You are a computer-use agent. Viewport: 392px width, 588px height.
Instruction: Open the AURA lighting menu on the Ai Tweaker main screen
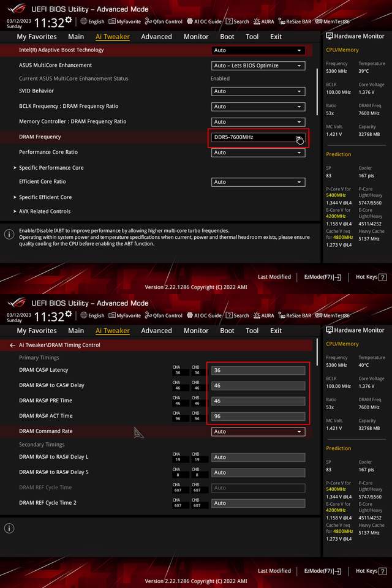point(264,21)
